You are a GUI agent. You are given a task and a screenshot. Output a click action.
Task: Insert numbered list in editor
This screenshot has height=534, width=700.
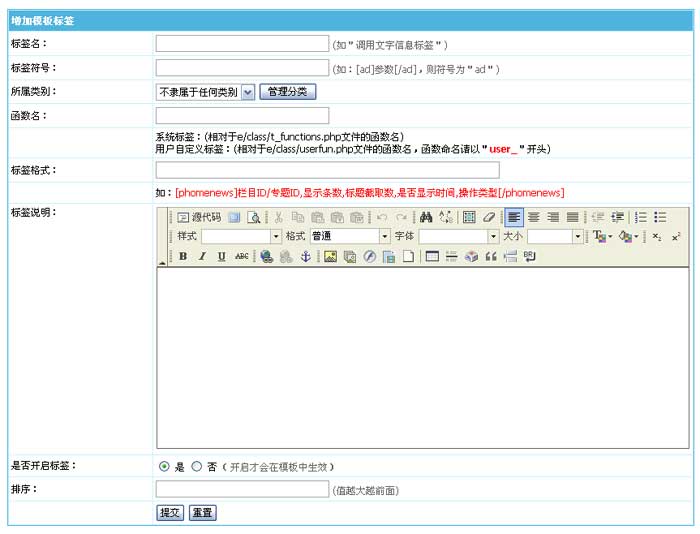tap(641, 217)
